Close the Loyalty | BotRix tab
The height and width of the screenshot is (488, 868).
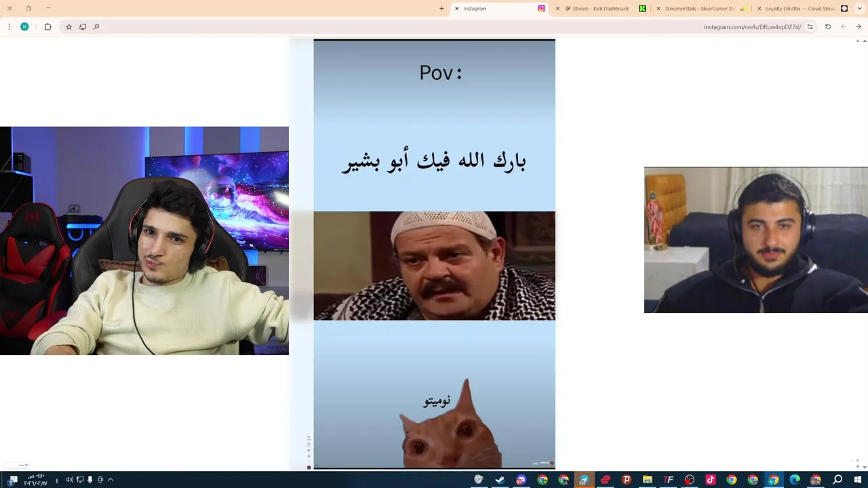point(759,9)
